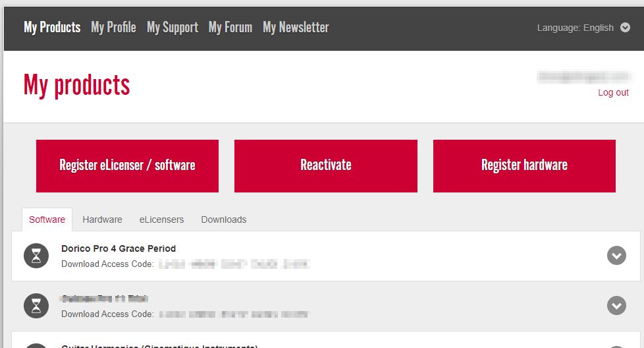Screen dimensions: 644x348
Task: Expand the blurred-title second product entry
Action: point(616,306)
